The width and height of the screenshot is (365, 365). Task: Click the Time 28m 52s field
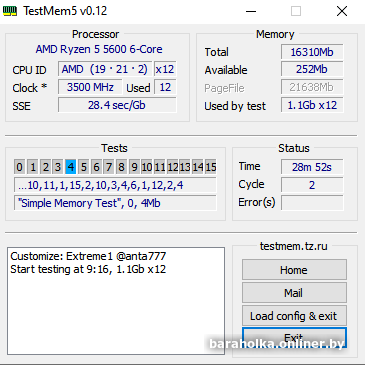pyautogui.click(x=312, y=167)
